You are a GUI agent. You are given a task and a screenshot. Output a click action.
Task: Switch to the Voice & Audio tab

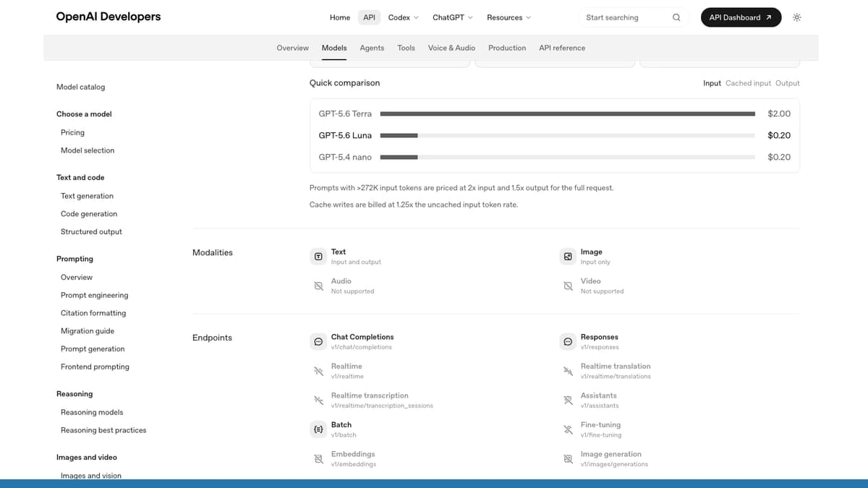[x=451, y=48]
